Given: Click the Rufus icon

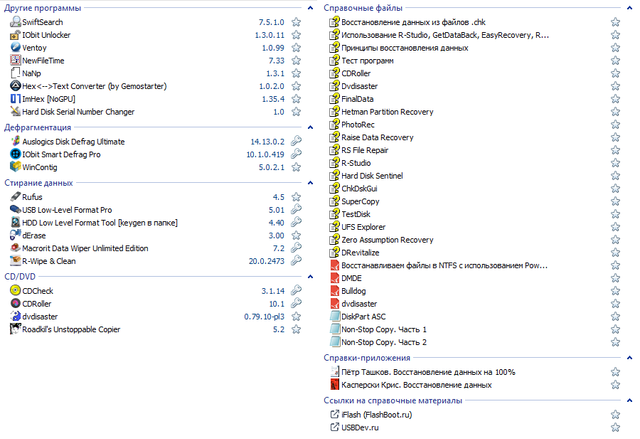Looking at the screenshot, I should click(15, 196).
